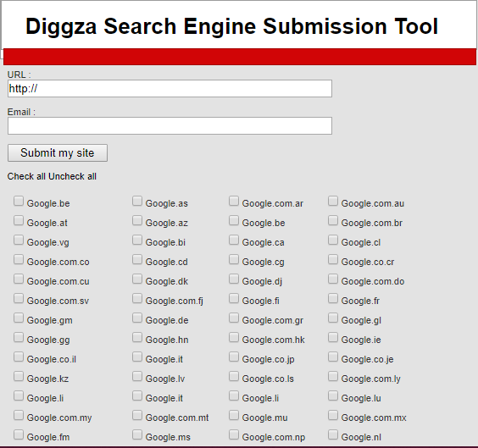
Task: Click the Check all link
Action: [26, 176]
